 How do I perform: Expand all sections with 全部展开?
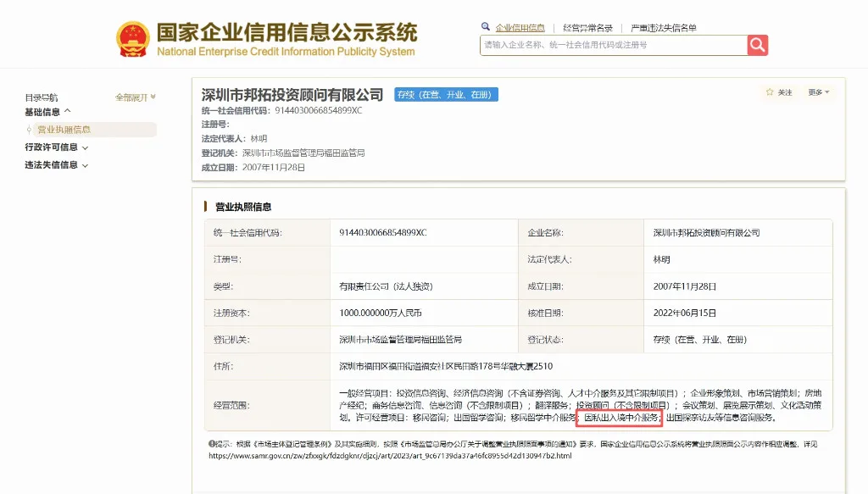(x=135, y=97)
